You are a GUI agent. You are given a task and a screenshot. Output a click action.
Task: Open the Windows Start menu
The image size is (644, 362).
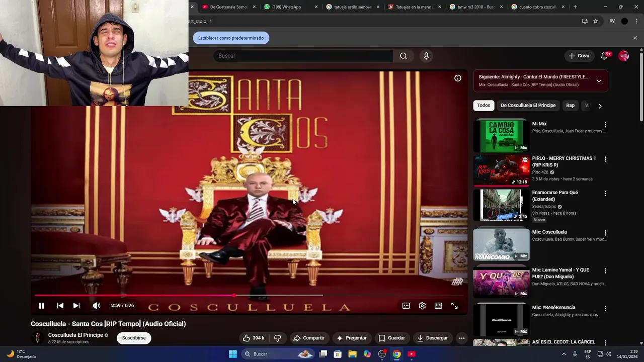click(233, 354)
